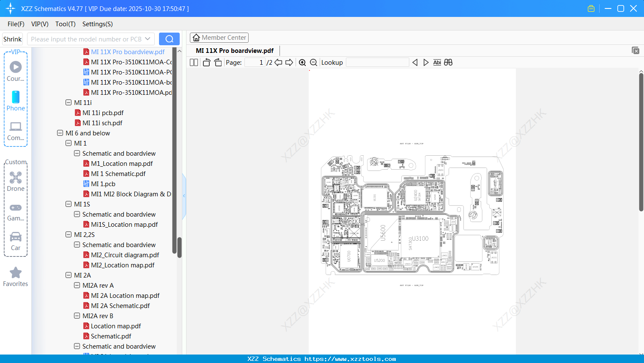Go to previous page arrow
Image resolution: width=644 pixels, height=363 pixels.
278,63
